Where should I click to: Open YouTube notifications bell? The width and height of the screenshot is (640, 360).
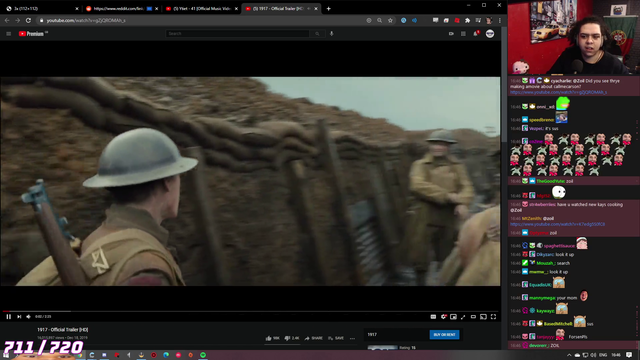pos(476,34)
